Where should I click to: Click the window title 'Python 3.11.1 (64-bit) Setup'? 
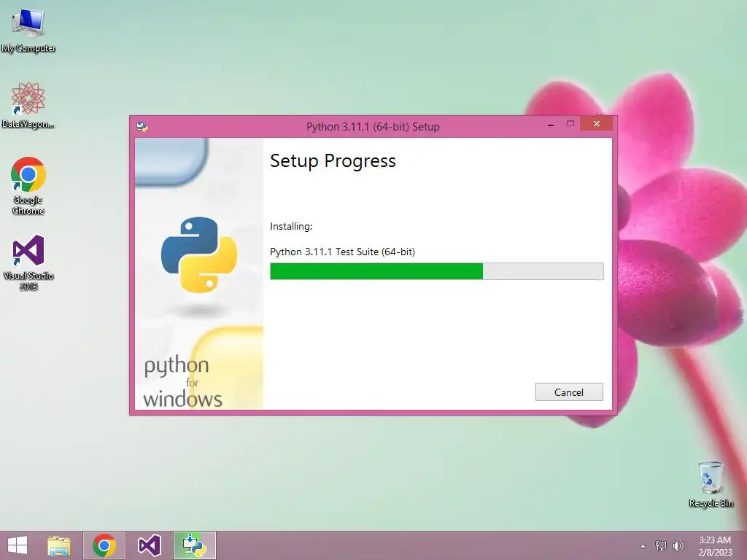pos(373,127)
